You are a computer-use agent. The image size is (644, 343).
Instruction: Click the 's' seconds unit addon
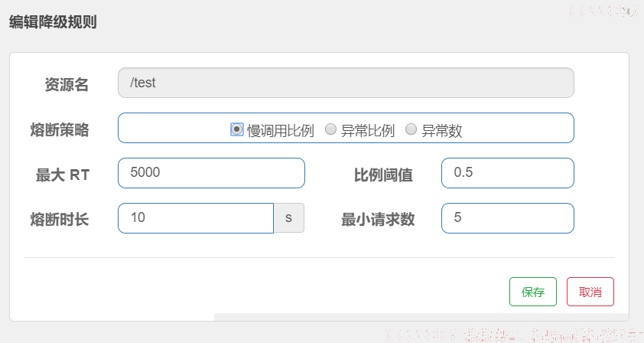tap(289, 218)
